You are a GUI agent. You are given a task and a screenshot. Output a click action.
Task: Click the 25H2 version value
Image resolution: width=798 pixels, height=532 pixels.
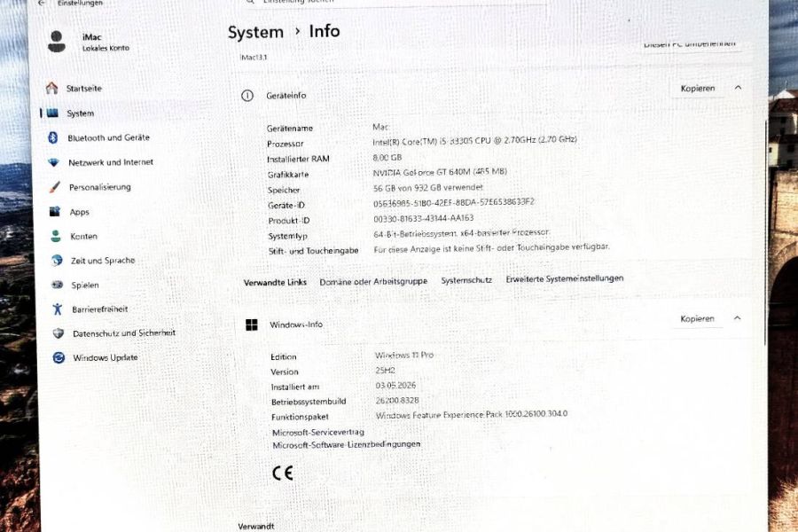(386, 370)
